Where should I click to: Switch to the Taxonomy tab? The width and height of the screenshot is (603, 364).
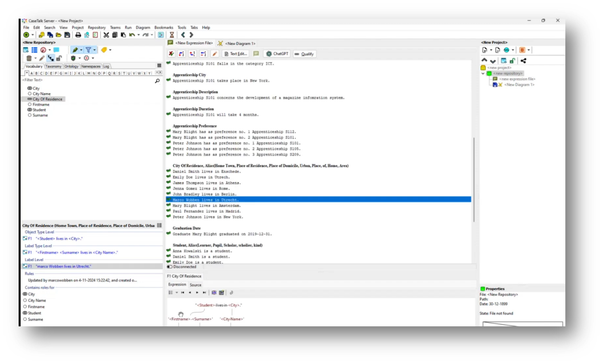point(53,66)
